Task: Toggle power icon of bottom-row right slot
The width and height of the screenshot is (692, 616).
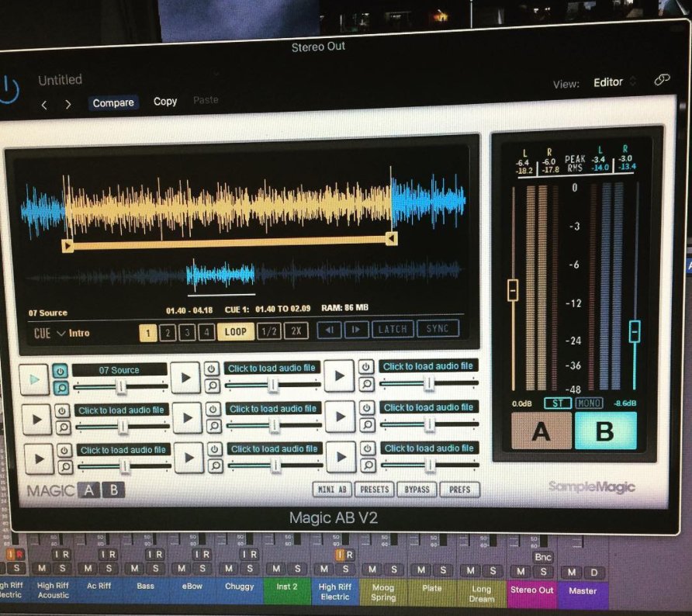Action: coord(367,448)
